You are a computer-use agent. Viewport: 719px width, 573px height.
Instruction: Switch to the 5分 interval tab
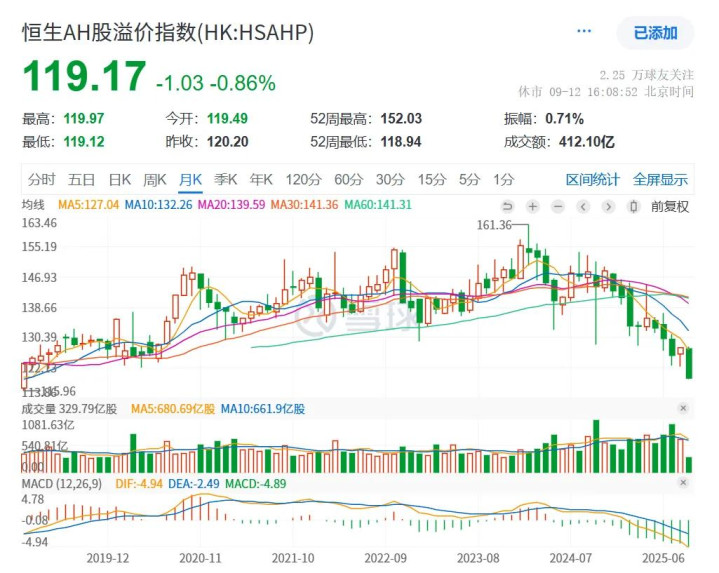point(469,179)
